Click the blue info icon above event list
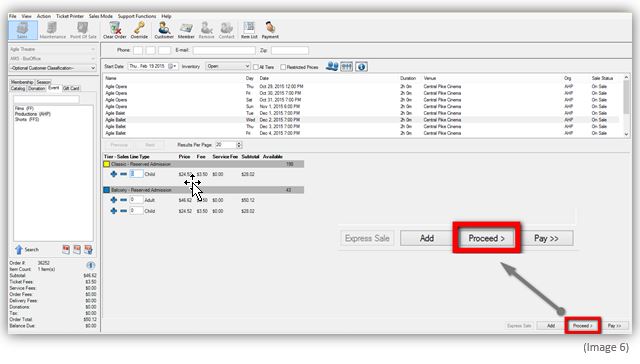The image size is (640, 364). [x=361, y=66]
